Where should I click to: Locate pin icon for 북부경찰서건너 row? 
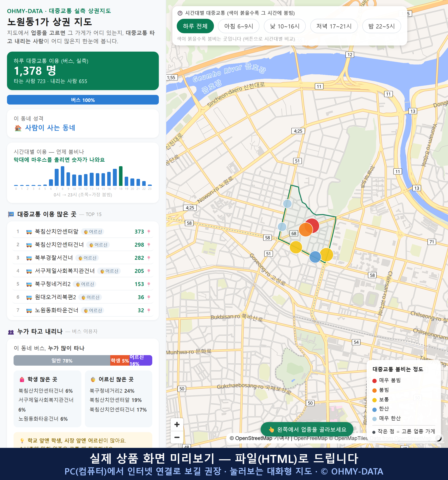click(149, 258)
